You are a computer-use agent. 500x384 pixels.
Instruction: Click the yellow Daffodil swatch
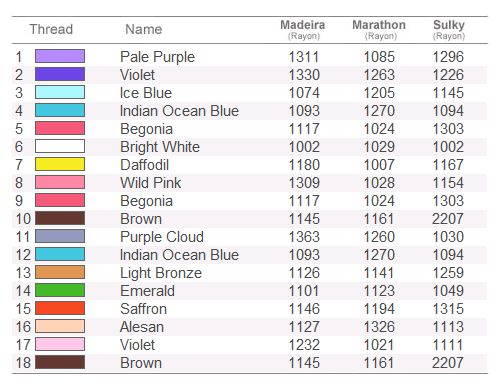coord(60,164)
